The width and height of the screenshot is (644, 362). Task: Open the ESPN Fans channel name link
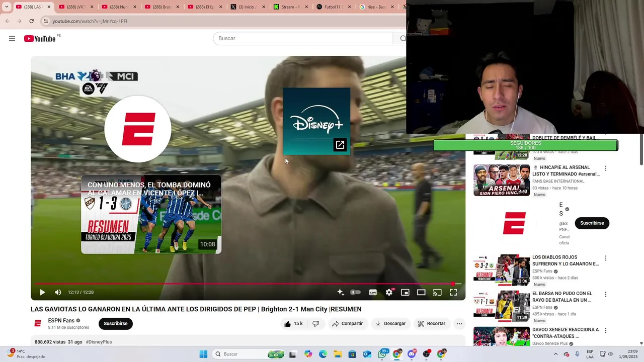[x=61, y=321]
